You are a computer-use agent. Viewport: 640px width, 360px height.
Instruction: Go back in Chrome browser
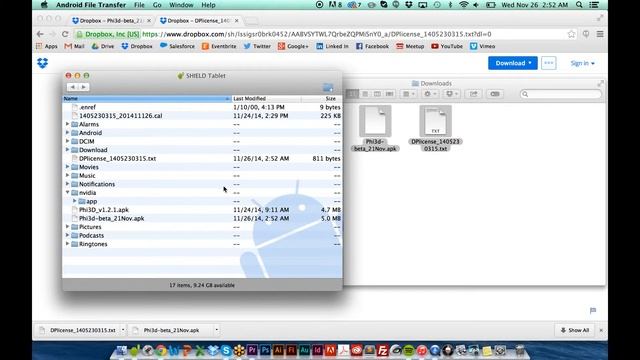pyautogui.click(x=40, y=34)
